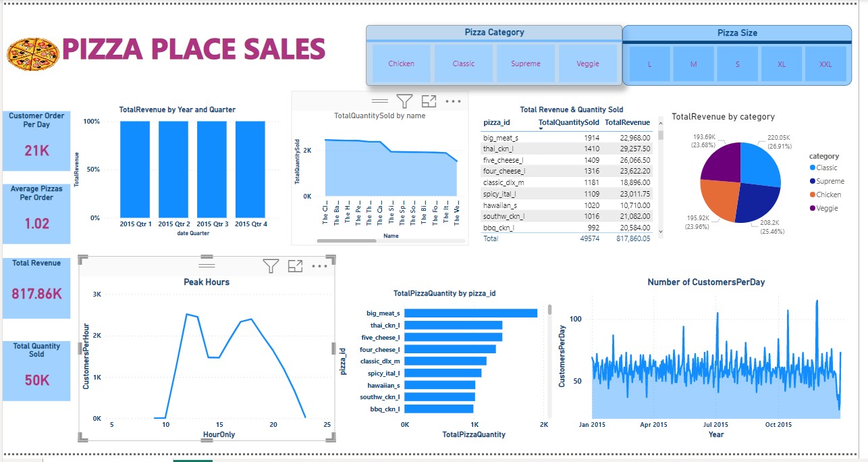Click drag handle atop Peak Hours visual
The width and height of the screenshot is (868, 462).
[x=207, y=257]
